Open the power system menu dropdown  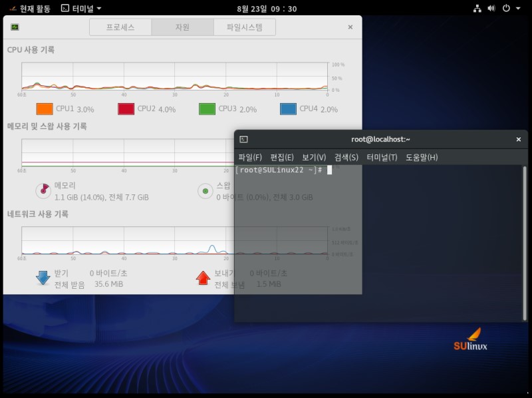(510, 9)
